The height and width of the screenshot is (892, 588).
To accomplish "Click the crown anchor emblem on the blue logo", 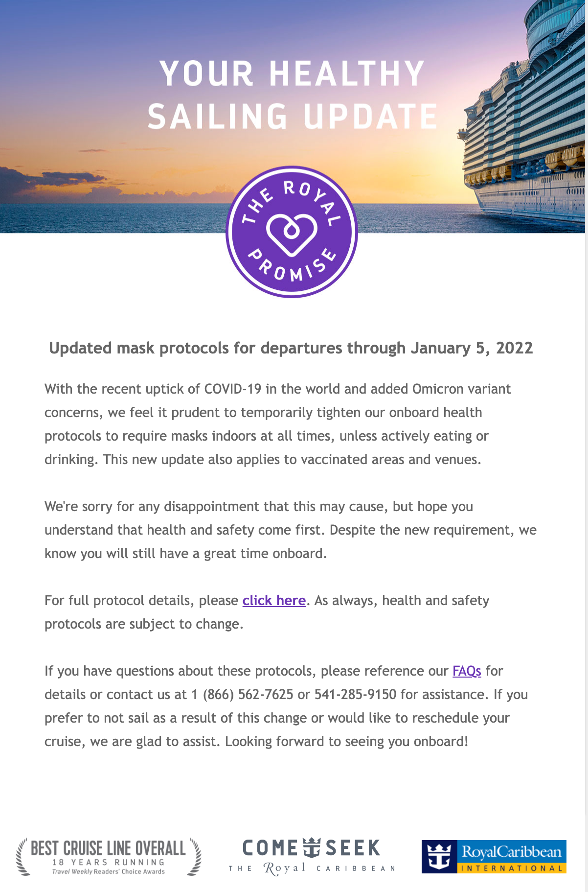I will (439, 857).
